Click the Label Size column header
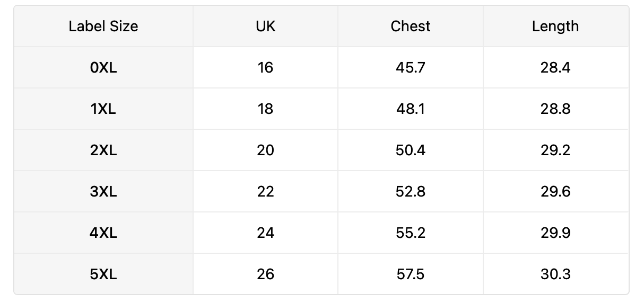The height and width of the screenshot is (302, 644). (x=103, y=26)
